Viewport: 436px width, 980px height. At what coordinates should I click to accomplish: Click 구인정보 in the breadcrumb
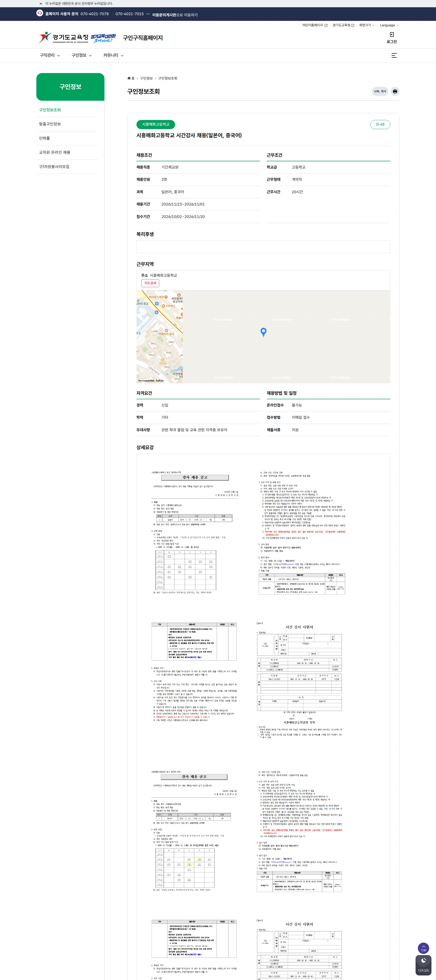tap(146, 78)
